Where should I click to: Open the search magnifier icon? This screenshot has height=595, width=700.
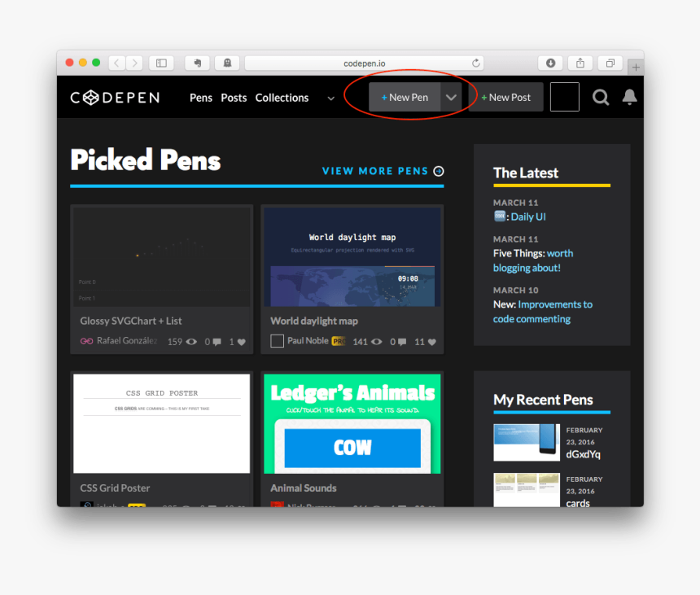(601, 97)
